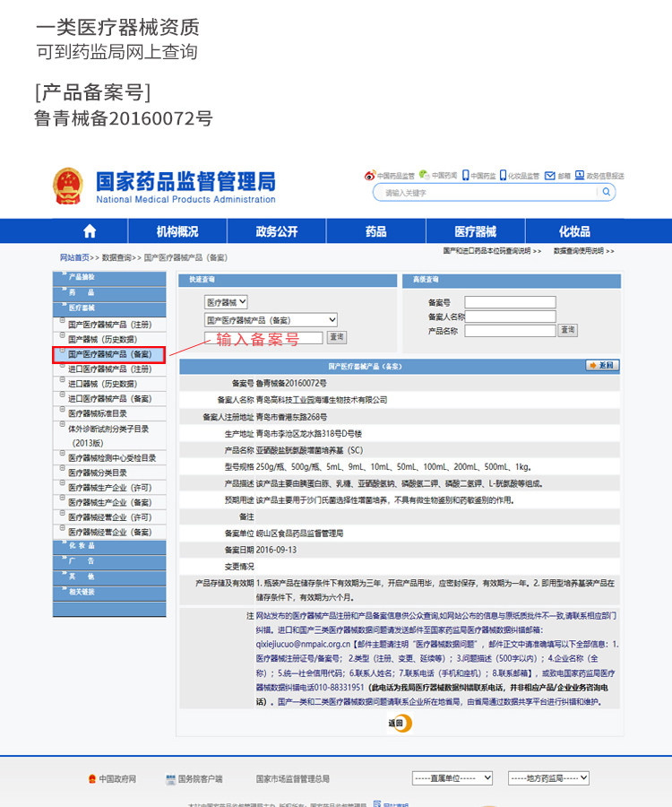This screenshot has height=807, width=672.
Task: Select the 其他 sidebar section
Action: tap(109, 577)
